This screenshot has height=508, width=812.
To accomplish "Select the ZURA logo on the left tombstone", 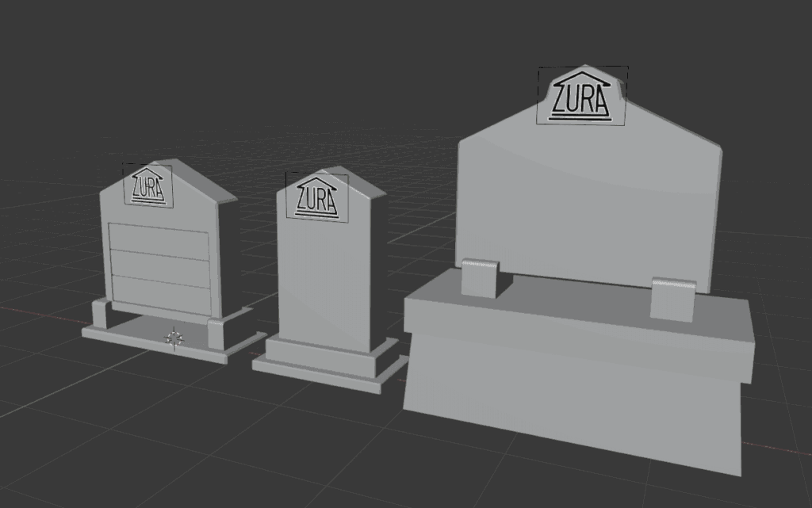I will (x=148, y=185).
